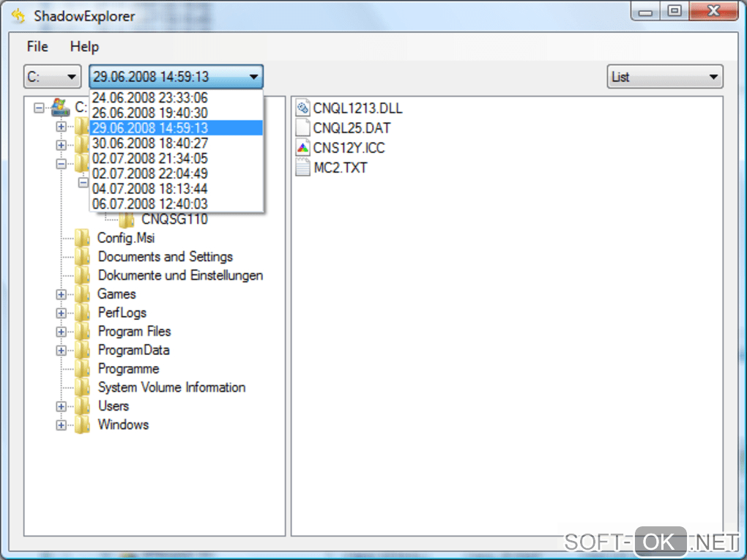The width and height of the screenshot is (747, 560).
Task: Click the Games folder icon
Action: point(83,294)
